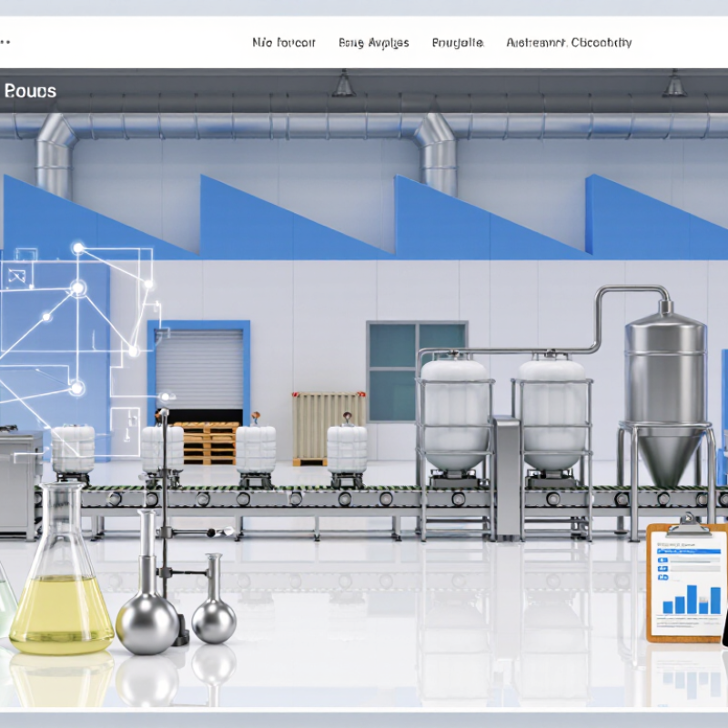Select the 'Pougolte' navigation item

(458, 43)
